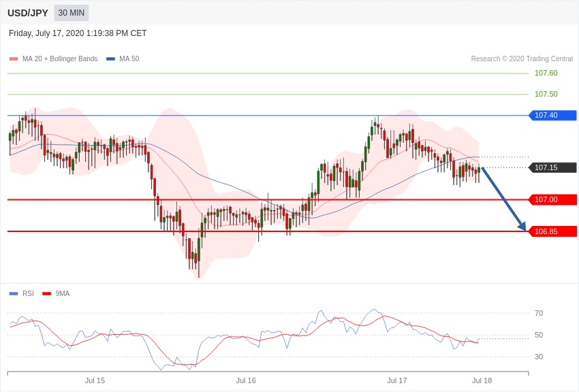Select the Jul 16 date marker
The height and width of the screenshot is (392, 579).
[246, 380]
